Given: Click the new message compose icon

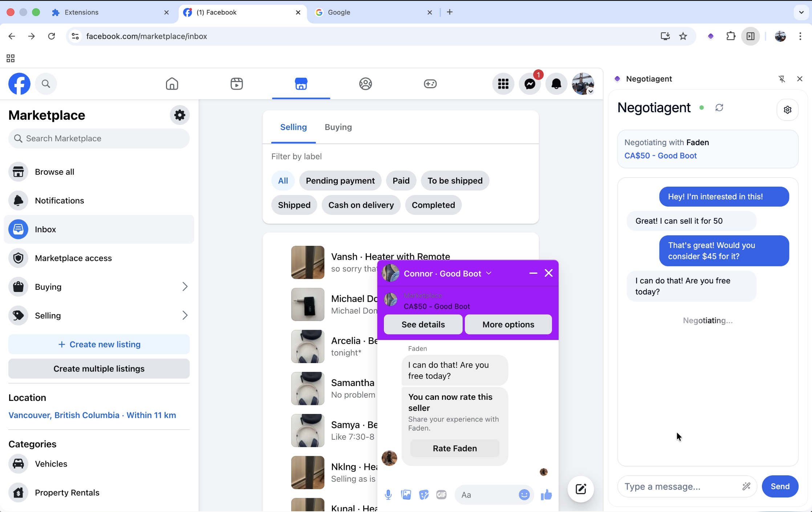Looking at the screenshot, I should [581, 489].
